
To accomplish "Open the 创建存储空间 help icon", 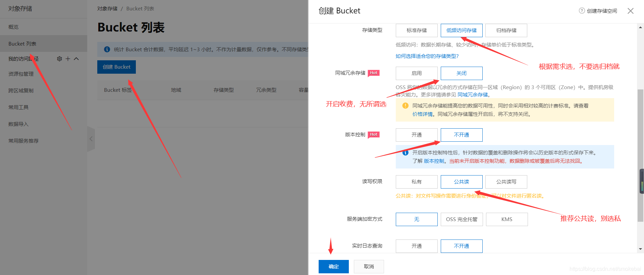I will pyautogui.click(x=582, y=11).
